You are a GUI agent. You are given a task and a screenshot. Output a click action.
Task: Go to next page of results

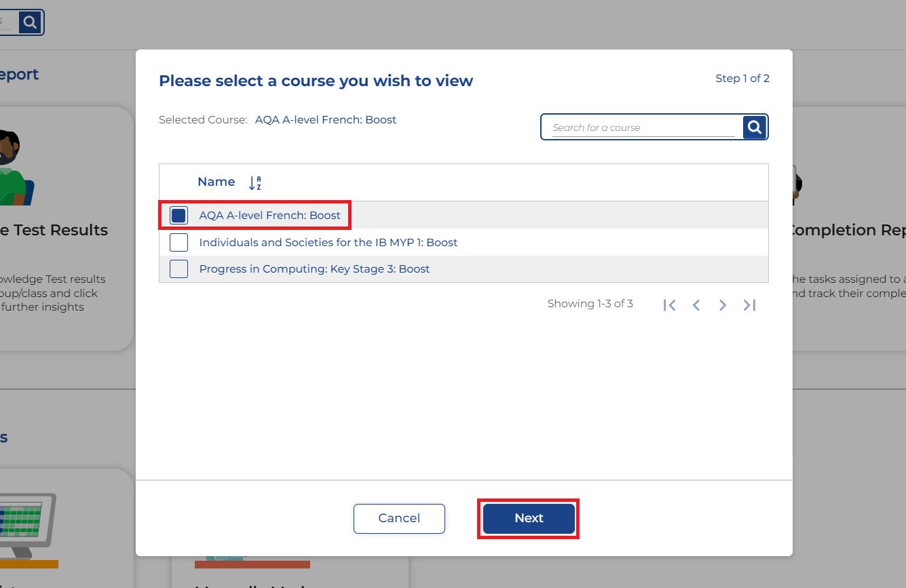(722, 305)
